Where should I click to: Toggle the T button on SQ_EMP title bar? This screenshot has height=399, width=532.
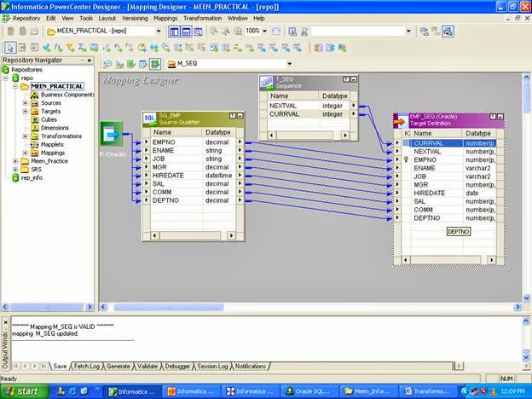click(233, 116)
